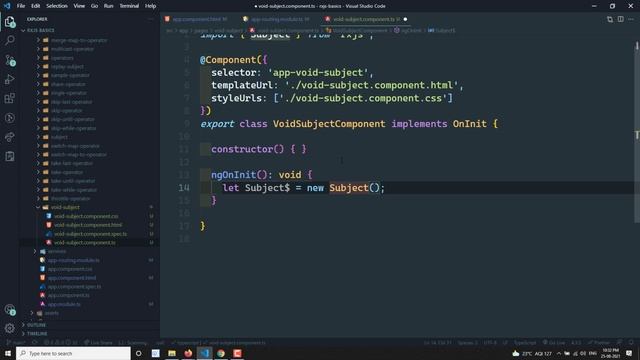Image resolution: width=640 pixels, height=360 pixels.
Task: Open the Search view in activity bar
Action: tap(10, 40)
